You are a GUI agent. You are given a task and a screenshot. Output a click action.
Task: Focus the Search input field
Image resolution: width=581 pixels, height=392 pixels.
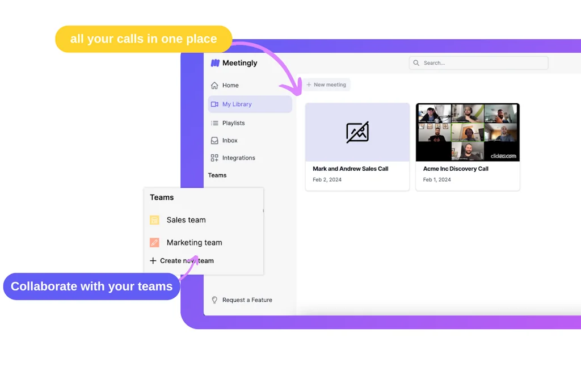click(x=478, y=63)
